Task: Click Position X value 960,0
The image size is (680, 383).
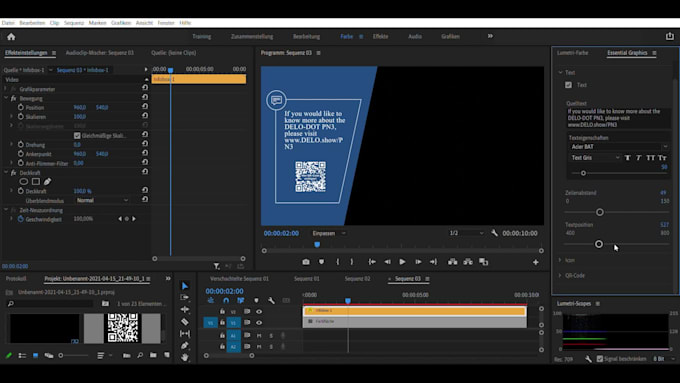Action: [x=80, y=108]
